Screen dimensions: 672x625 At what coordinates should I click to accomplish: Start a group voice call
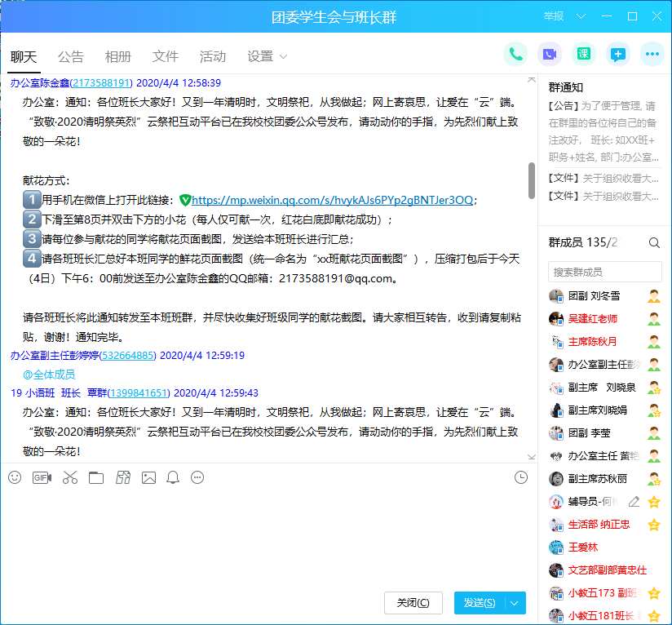(515, 55)
